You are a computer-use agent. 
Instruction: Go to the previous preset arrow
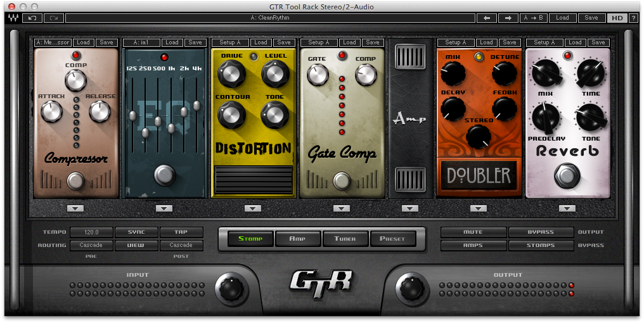pyautogui.click(x=487, y=18)
